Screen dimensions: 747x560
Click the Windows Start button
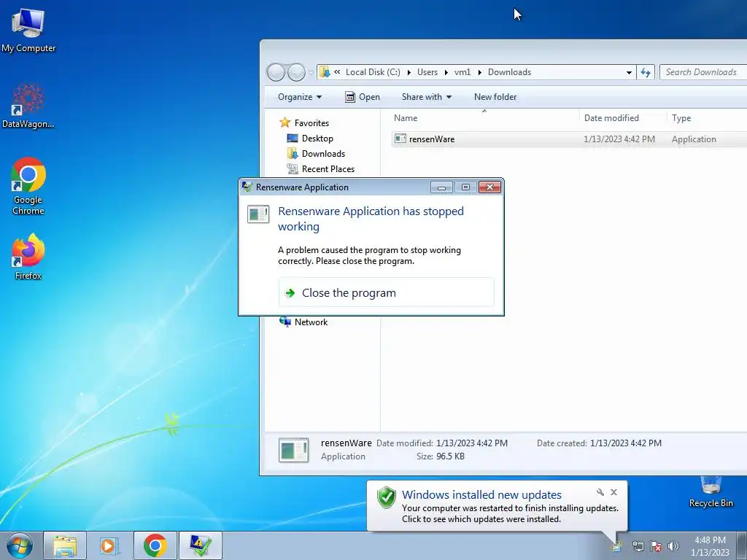pyautogui.click(x=20, y=545)
